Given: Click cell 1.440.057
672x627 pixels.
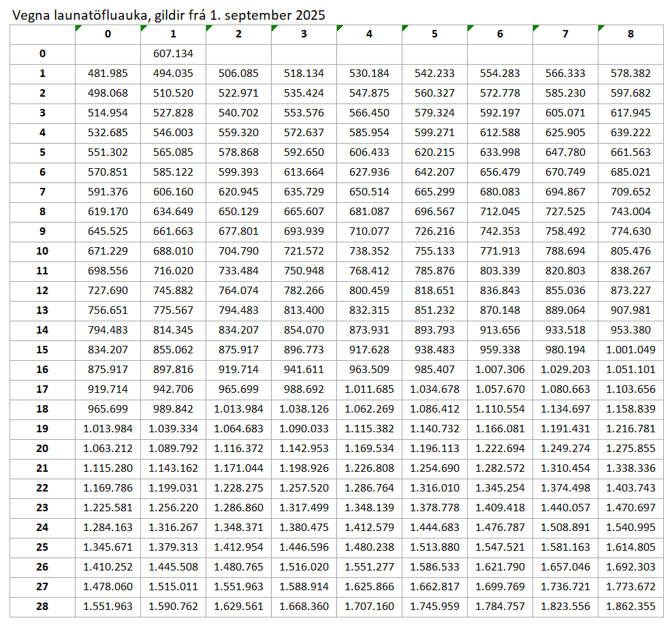Looking at the screenshot, I should click(565, 508).
